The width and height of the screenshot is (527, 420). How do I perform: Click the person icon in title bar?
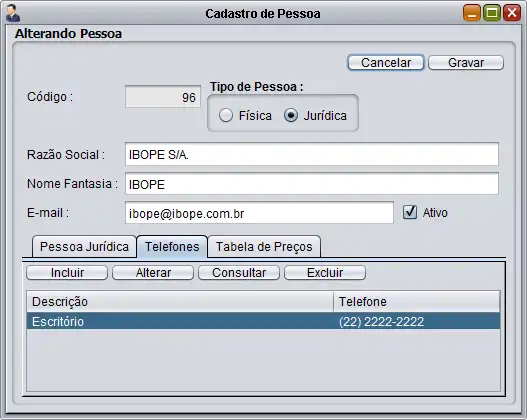click(13, 13)
